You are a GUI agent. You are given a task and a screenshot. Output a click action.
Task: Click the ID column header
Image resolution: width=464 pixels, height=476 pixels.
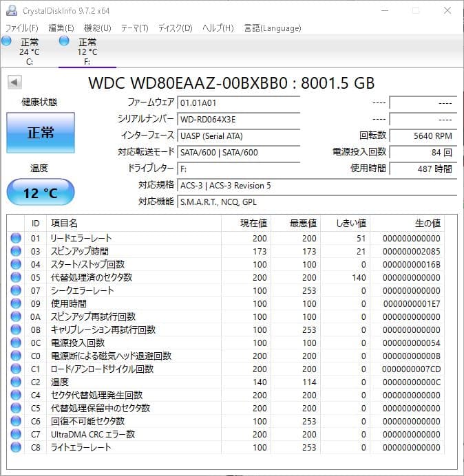point(36,224)
